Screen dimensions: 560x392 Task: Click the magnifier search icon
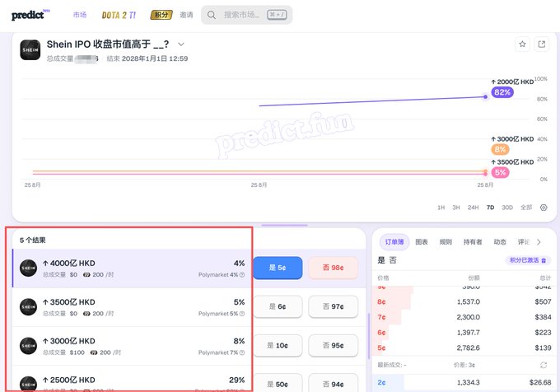[x=212, y=15]
